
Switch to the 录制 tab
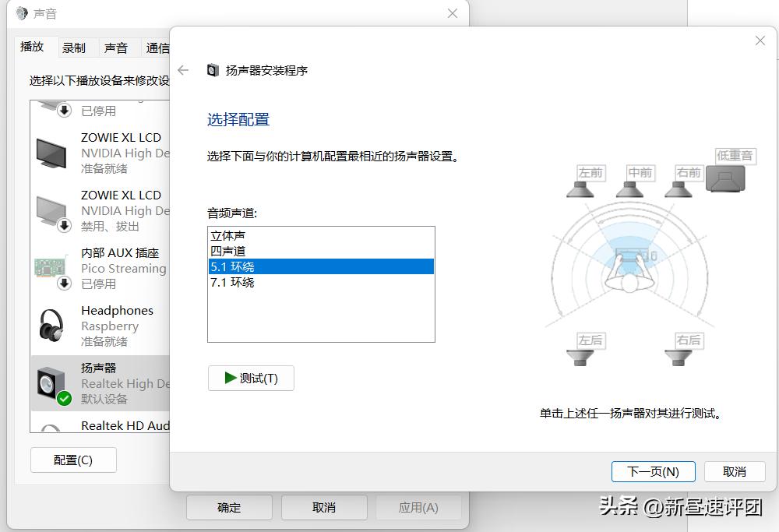tap(75, 47)
